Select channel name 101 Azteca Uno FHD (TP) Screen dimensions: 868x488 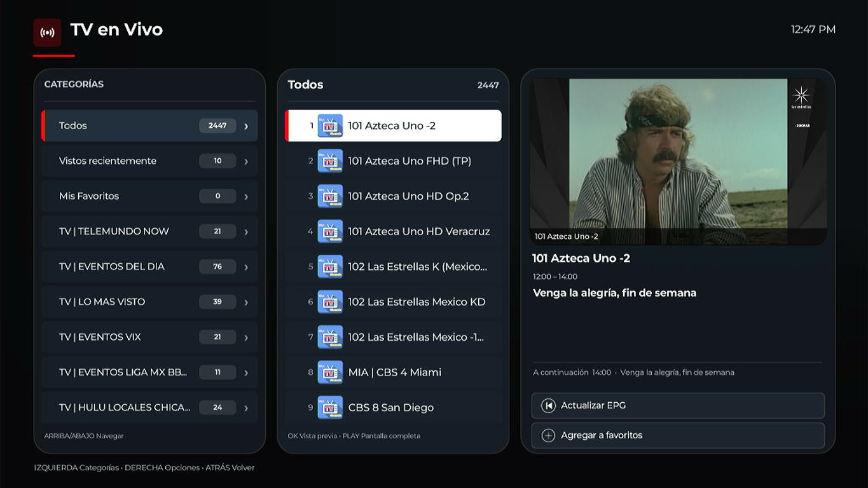[x=410, y=161]
